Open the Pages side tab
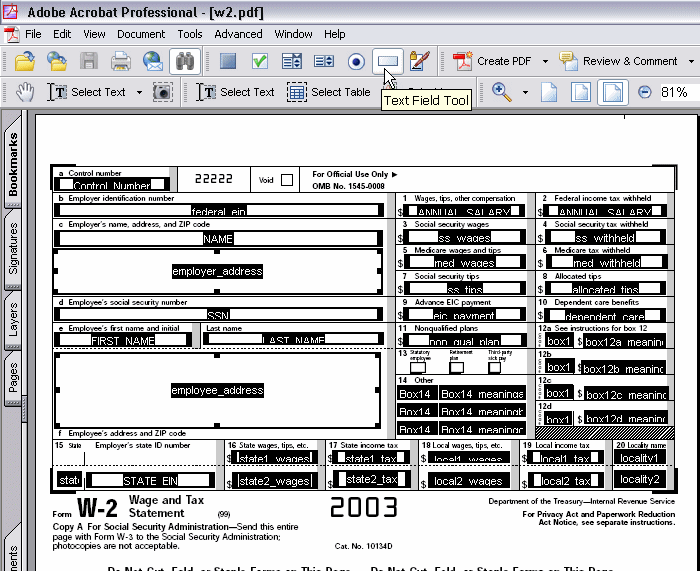The height and width of the screenshot is (571, 700). [13, 378]
